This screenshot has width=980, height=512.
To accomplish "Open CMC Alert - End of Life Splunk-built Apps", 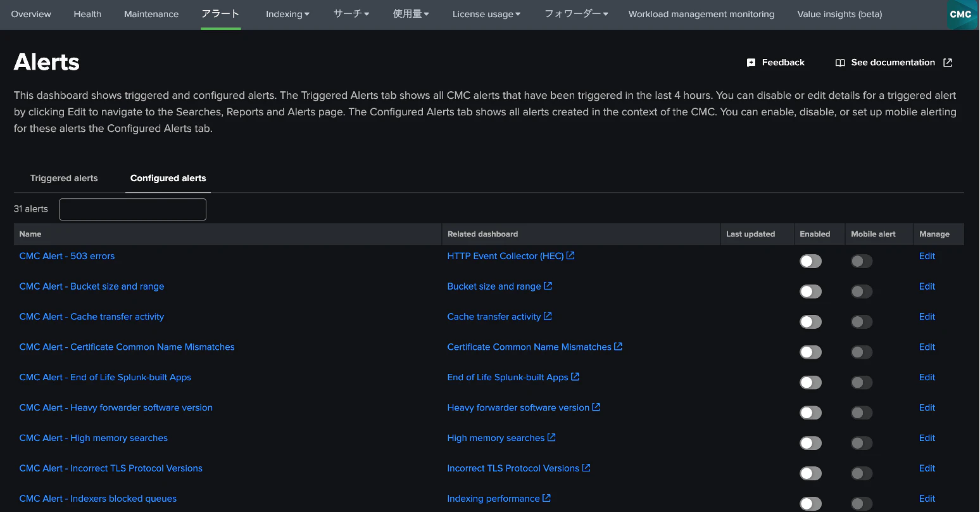I will (x=105, y=377).
